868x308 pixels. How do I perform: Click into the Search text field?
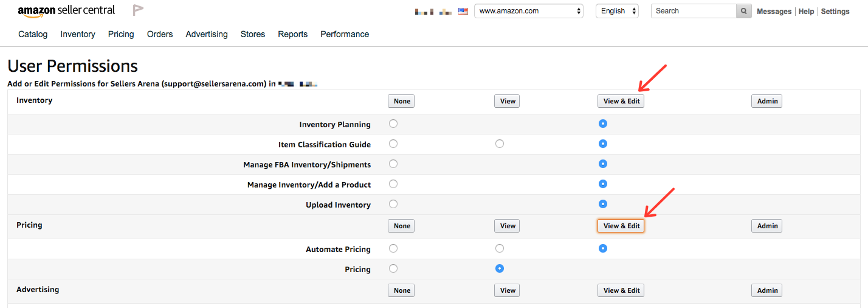[693, 11]
